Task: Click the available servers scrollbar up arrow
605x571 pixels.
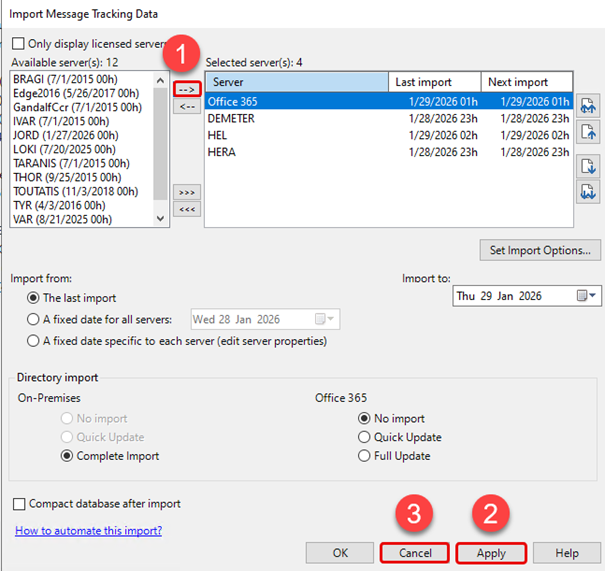Action: pyautogui.click(x=160, y=80)
